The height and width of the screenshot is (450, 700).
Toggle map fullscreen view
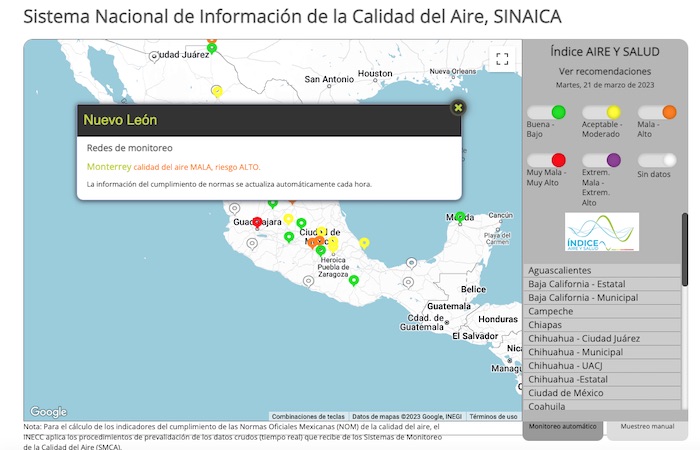pyautogui.click(x=502, y=59)
